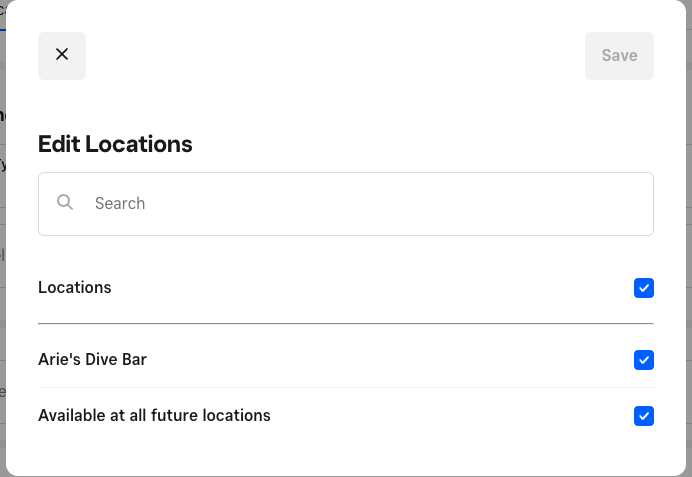
Task: Click the "Locations" row label
Action: click(75, 287)
